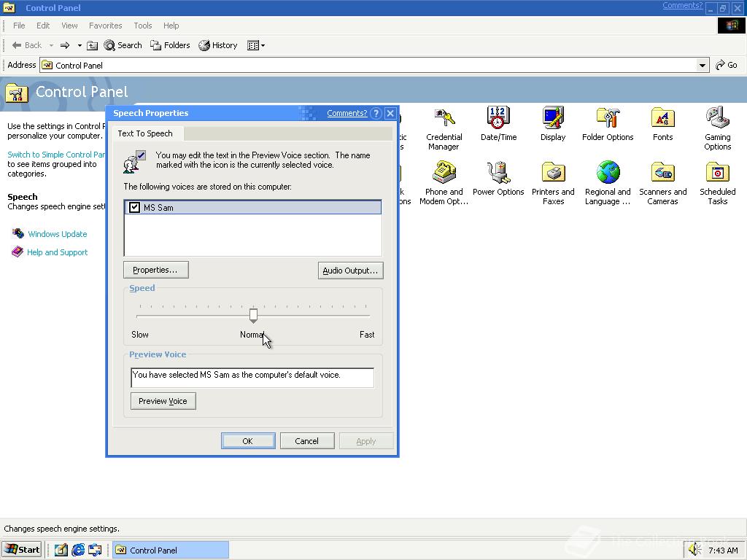This screenshot has height=560, width=747.
Task: Close the Speech Properties dialog
Action: [391, 113]
